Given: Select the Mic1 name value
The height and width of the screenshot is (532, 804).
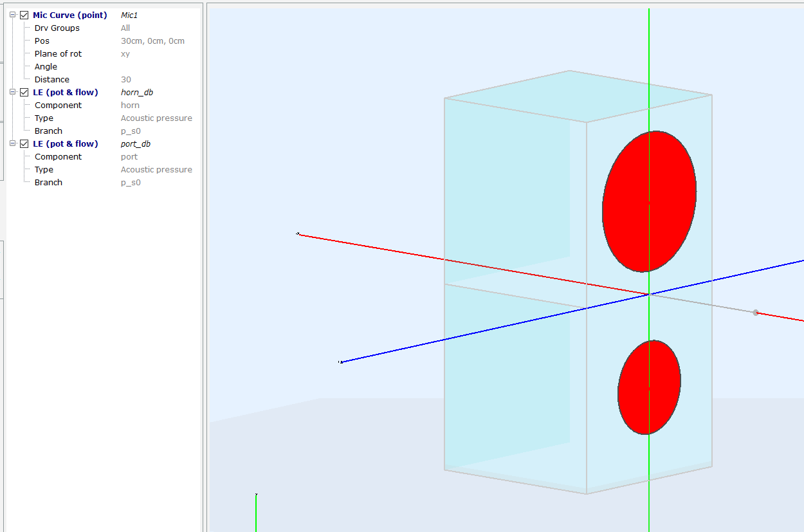Looking at the screenshot, I should 129,15.
